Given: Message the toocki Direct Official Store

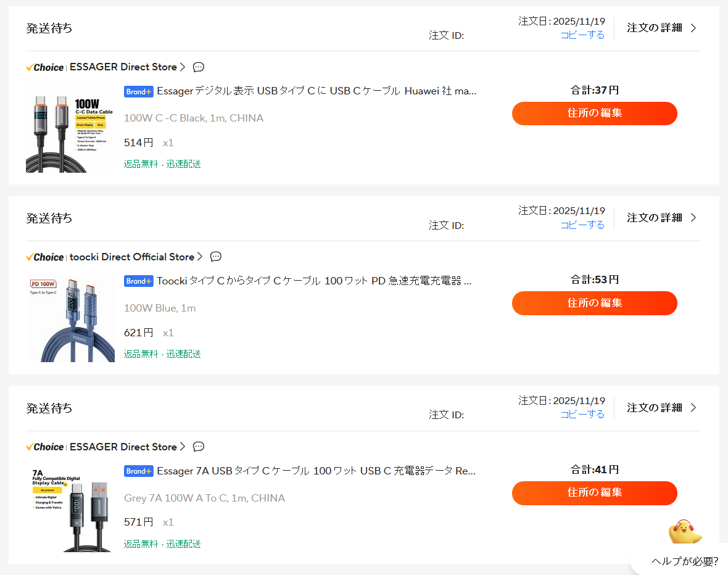Looking at the screenshot, I should (216, 257).
